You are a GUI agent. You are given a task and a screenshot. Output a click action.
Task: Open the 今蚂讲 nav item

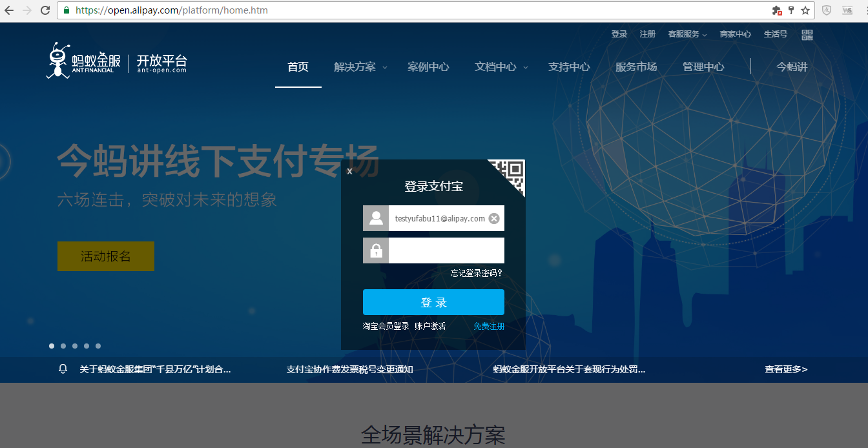click(792, 66)
